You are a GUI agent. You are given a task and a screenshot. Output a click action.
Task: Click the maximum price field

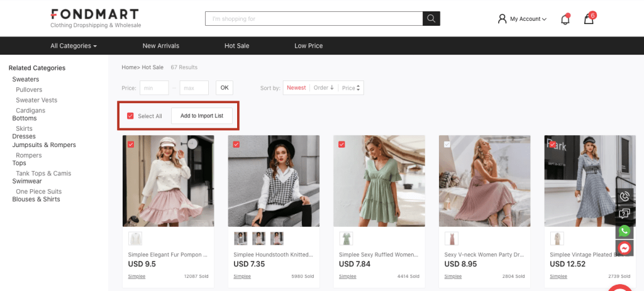pos(194,88)
